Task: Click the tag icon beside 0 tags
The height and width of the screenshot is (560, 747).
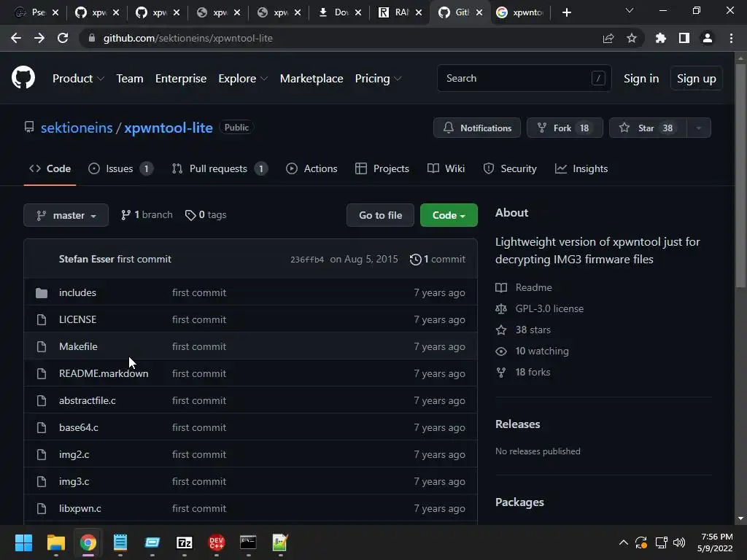Action: 190,215
